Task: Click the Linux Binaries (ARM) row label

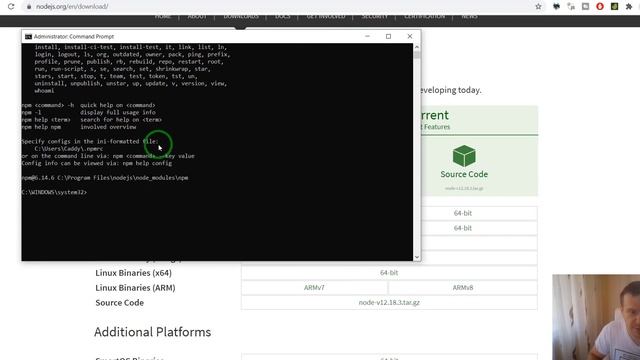Action: click(x=136, y=288)
